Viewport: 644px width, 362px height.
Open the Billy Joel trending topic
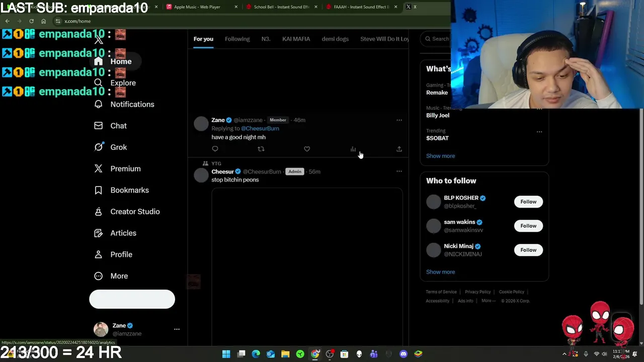438,115
